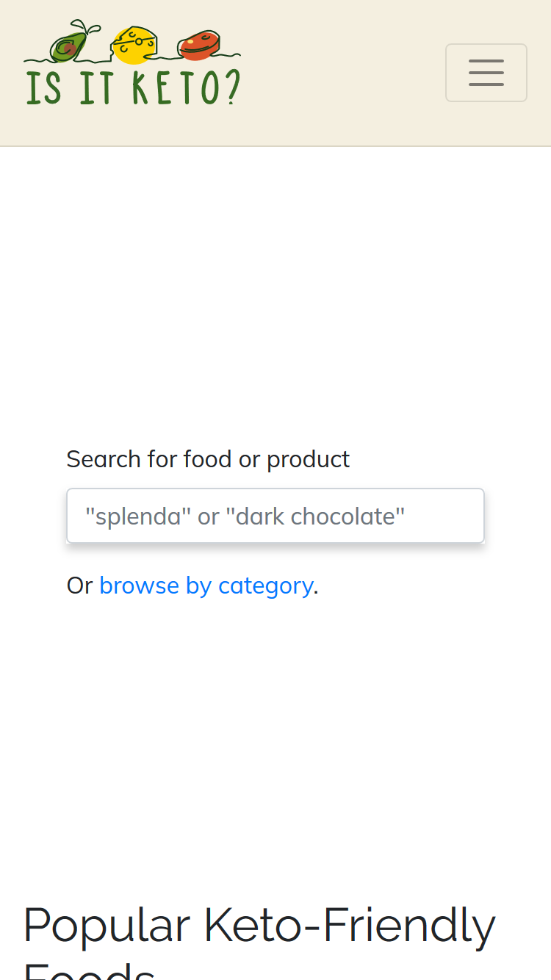
Task: Click the "splenda" or "dark chocolate" placeholder box
Action: pos(275,516)
